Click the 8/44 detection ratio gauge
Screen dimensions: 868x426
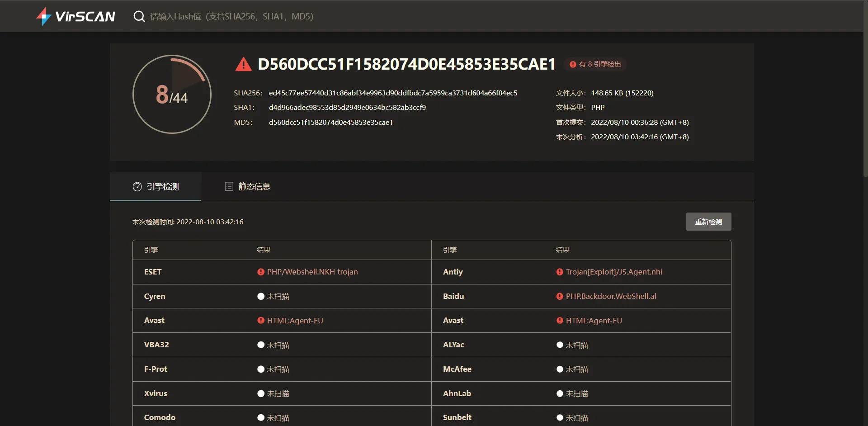pos(172,94)
